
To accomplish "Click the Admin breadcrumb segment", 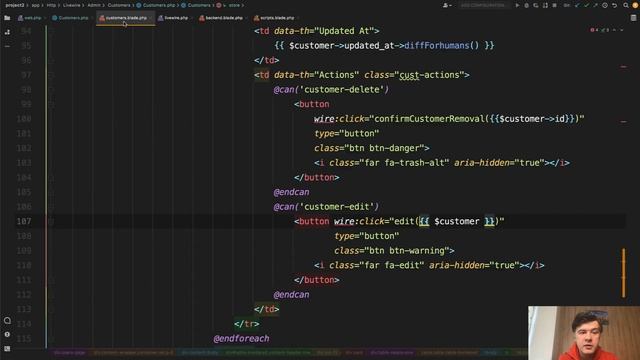I will click(x=94, y=5).
